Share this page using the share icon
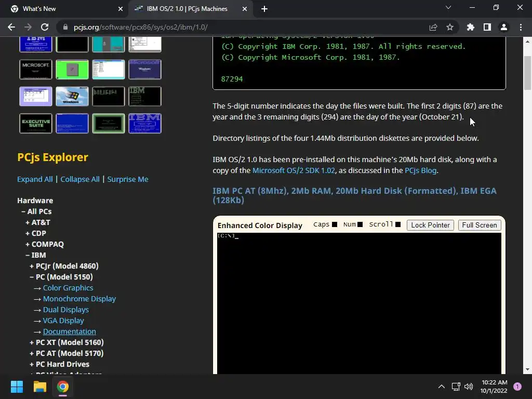The height and width of the screenshot is (399, 532). [433, 27]
